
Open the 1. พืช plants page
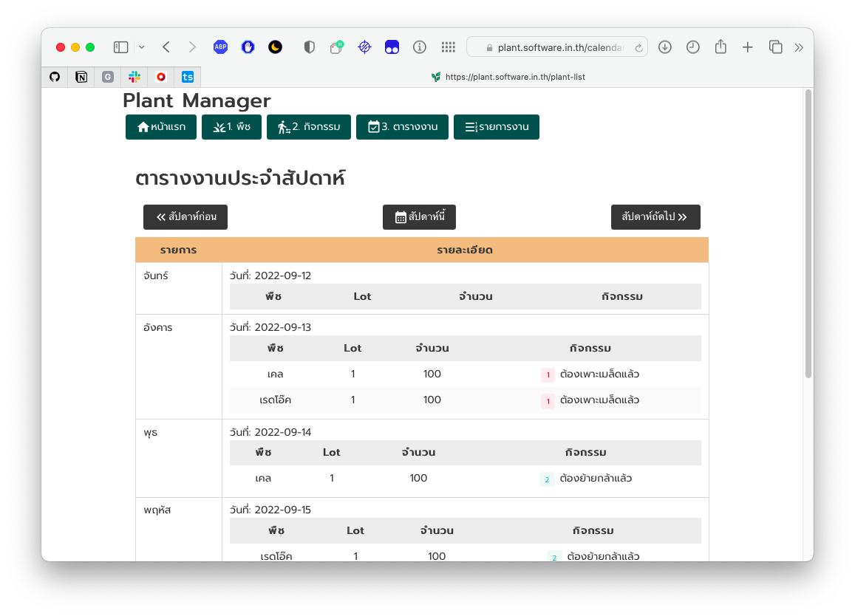(231, 127)
